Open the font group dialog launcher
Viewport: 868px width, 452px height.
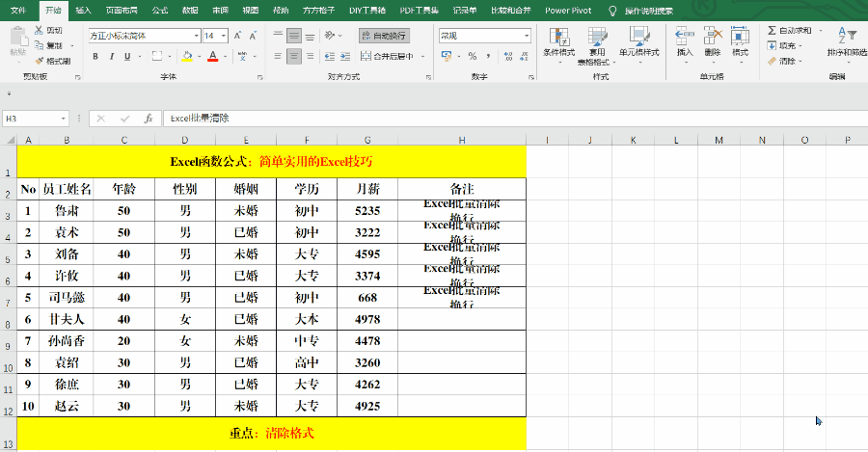pyautogui.click(x=259, y=77)
